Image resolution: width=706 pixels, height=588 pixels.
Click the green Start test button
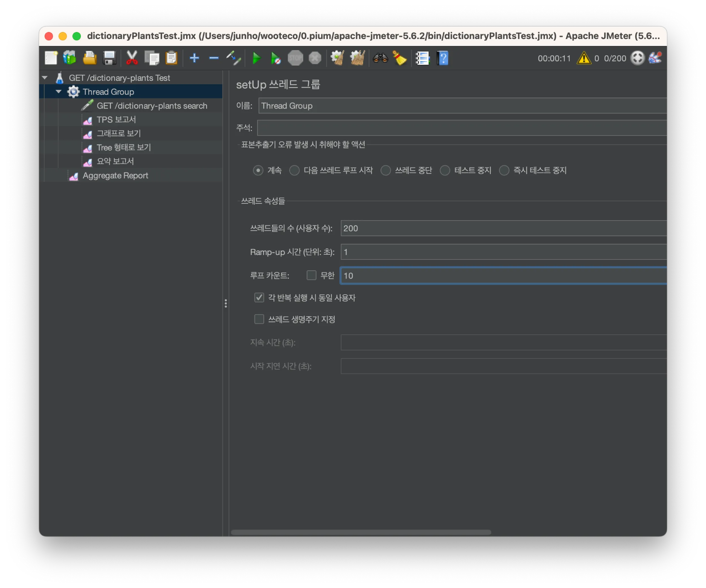(256, 59)
